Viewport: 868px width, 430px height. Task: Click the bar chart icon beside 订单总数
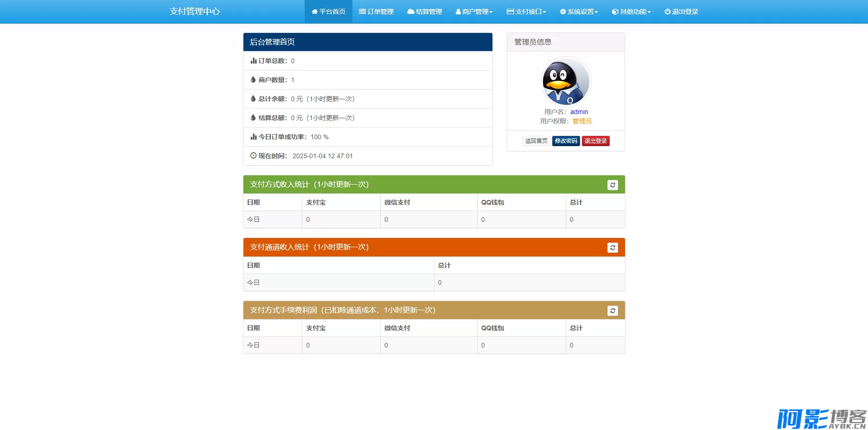pyautogui.click(x=253, y=61)
